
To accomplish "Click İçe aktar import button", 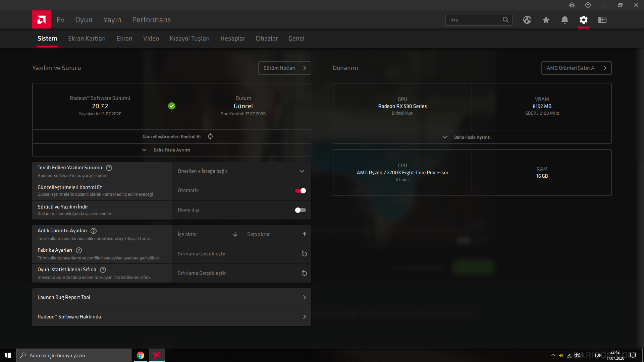I will (x=207, y=234).
